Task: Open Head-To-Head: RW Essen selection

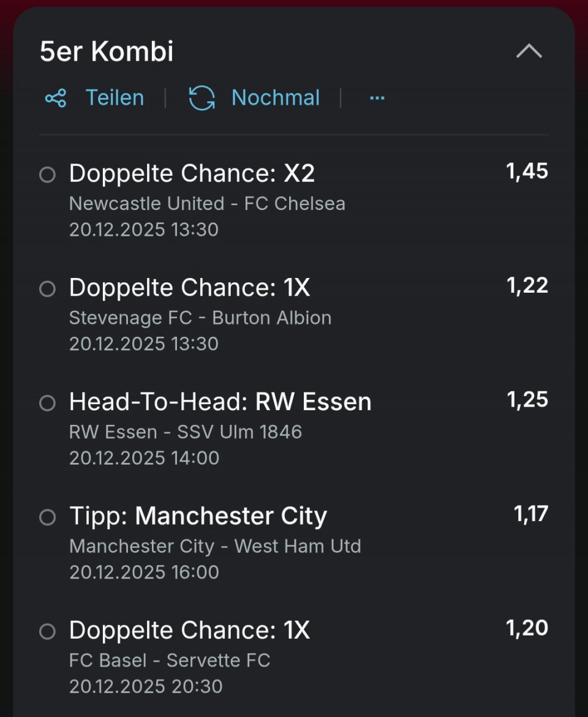Action: tap(220, 402)
